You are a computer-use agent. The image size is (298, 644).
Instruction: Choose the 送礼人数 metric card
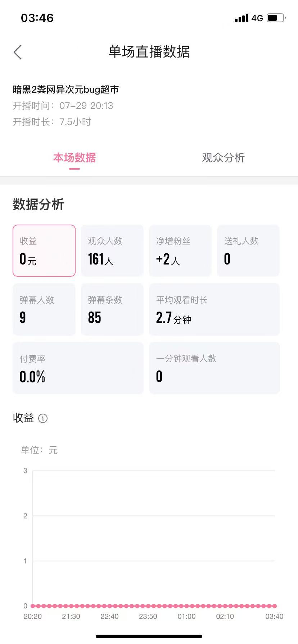click(248, 250)
